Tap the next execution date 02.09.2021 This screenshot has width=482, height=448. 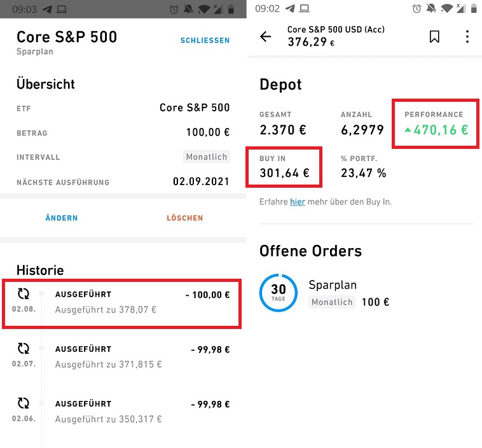tap(201, 181)
